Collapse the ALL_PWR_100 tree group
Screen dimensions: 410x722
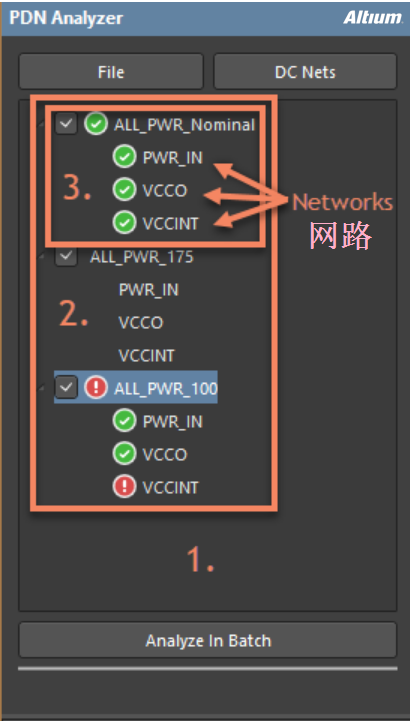tap(42, 390)
